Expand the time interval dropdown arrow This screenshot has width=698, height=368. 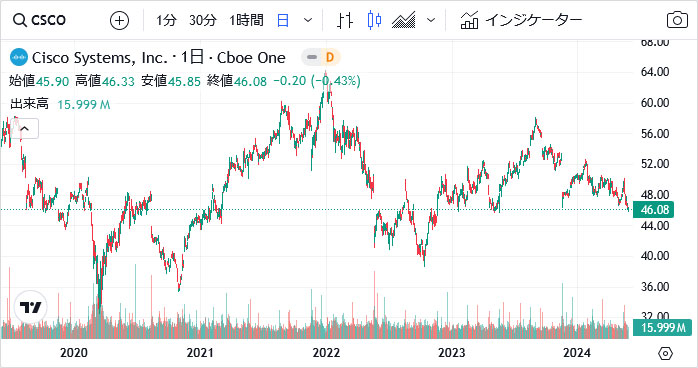[308, 20]
